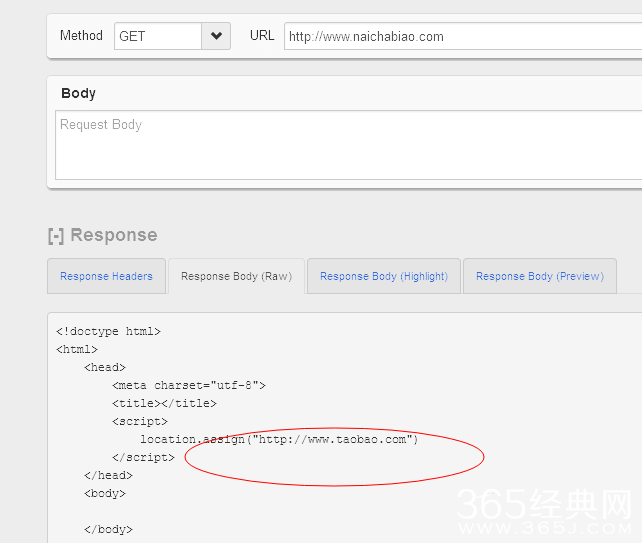Click the opening <script> tag line
The width and height of the screenshot is (642, 543).
(x=140, y=421)
